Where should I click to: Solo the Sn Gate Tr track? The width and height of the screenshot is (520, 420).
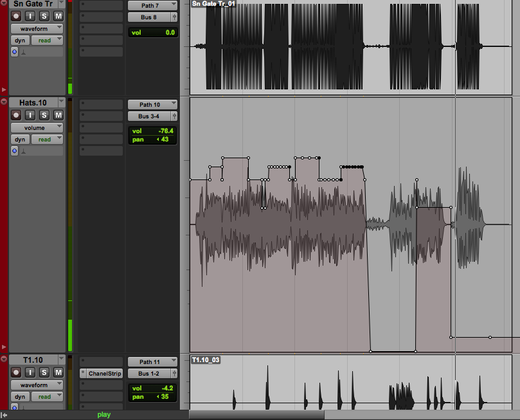(x=44, y=16)
